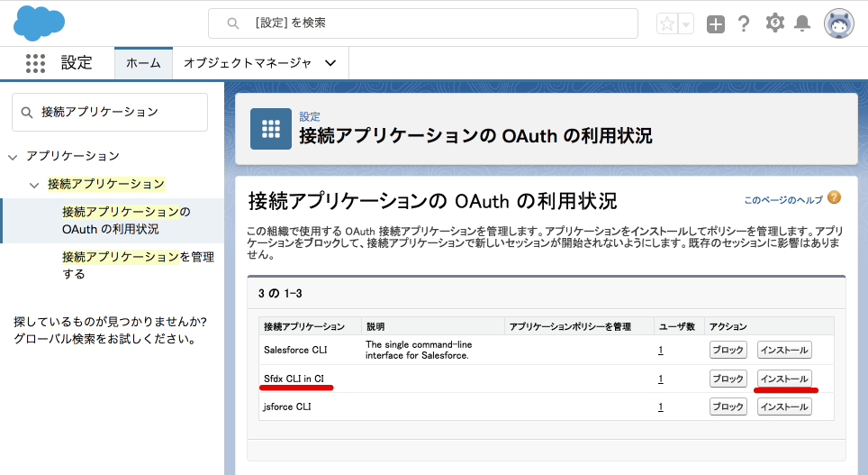868x475 pixels.
Task: Open user count link for Salesforce CLI
Action: [x=660, y=351]
